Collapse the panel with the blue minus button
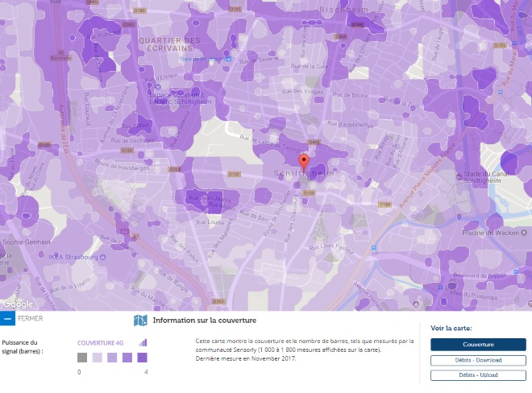This screenshot has width=532, height=393. 7,319
